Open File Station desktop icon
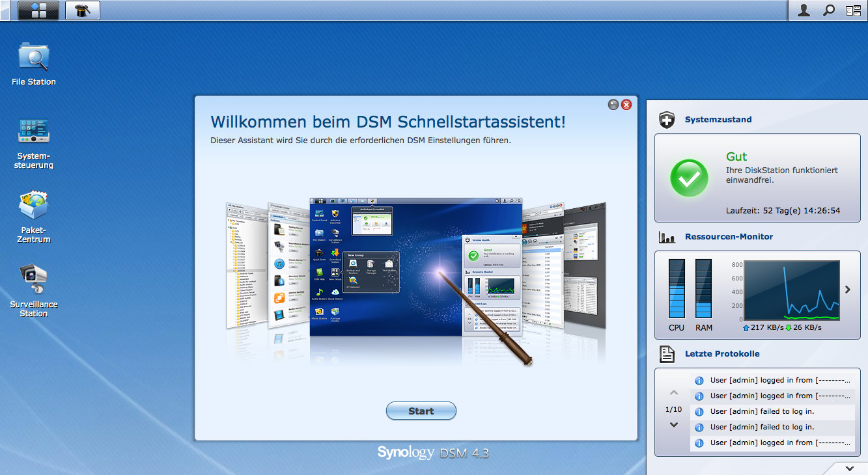 [34, 64]
